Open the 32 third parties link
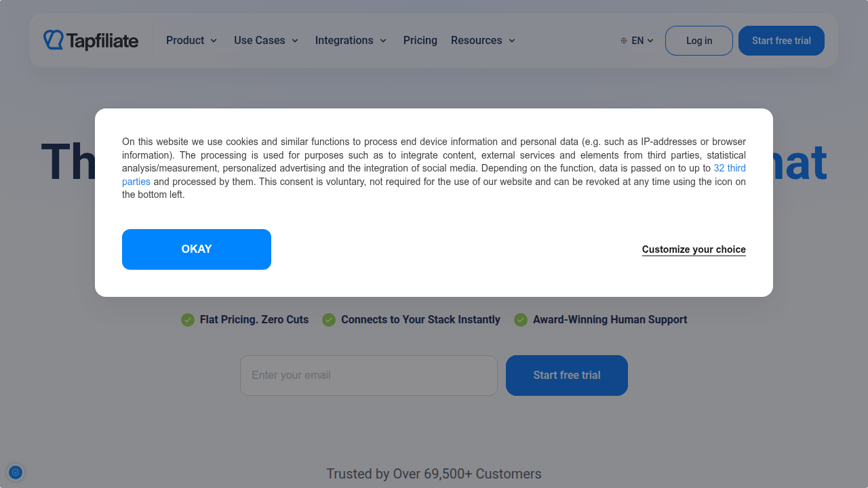 tap(730, 168)
